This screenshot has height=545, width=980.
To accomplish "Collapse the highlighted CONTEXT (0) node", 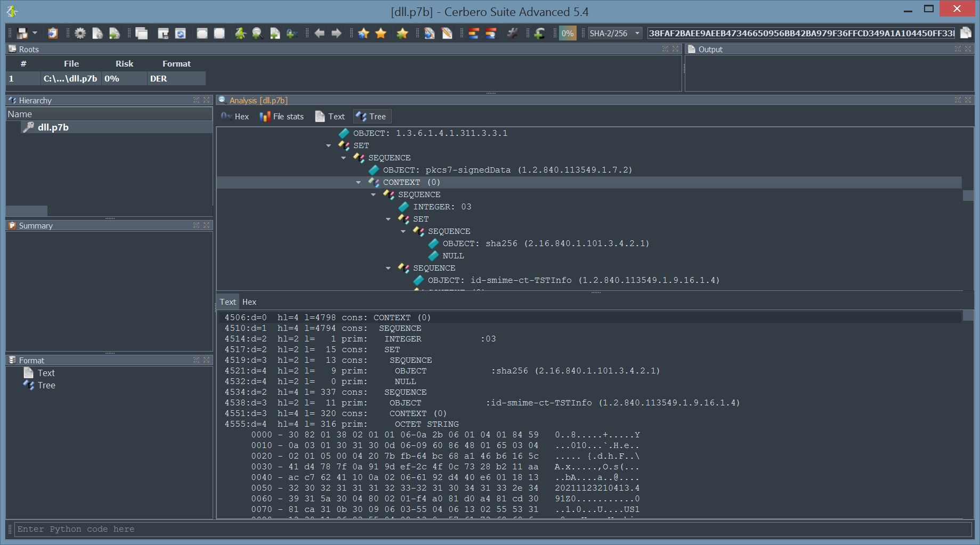I will tap(359, 182).
